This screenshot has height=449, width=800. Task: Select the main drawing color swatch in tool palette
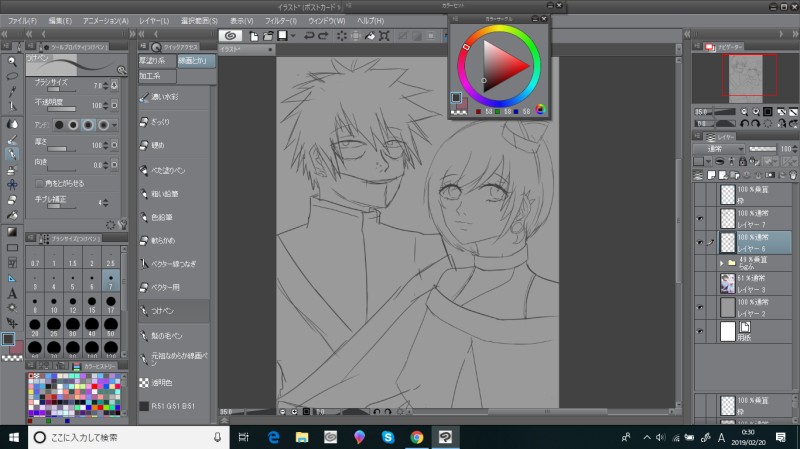8,339
